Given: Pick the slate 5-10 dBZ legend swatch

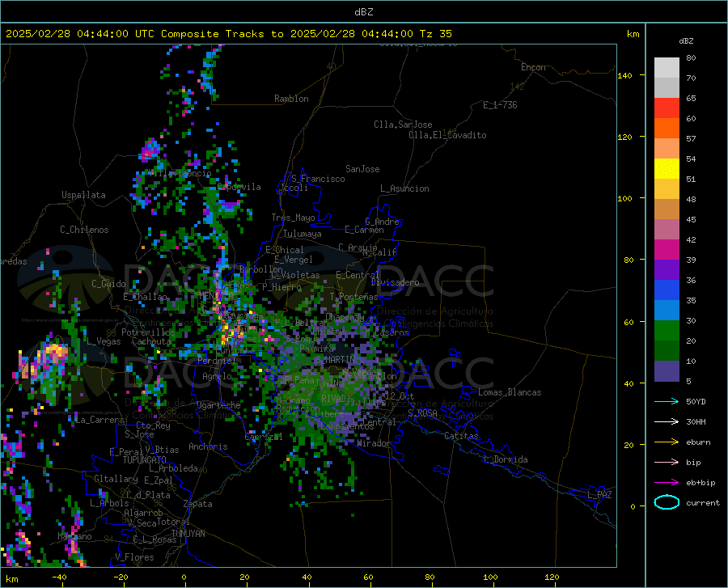Looking at the screenshot, I should [667, 371].
